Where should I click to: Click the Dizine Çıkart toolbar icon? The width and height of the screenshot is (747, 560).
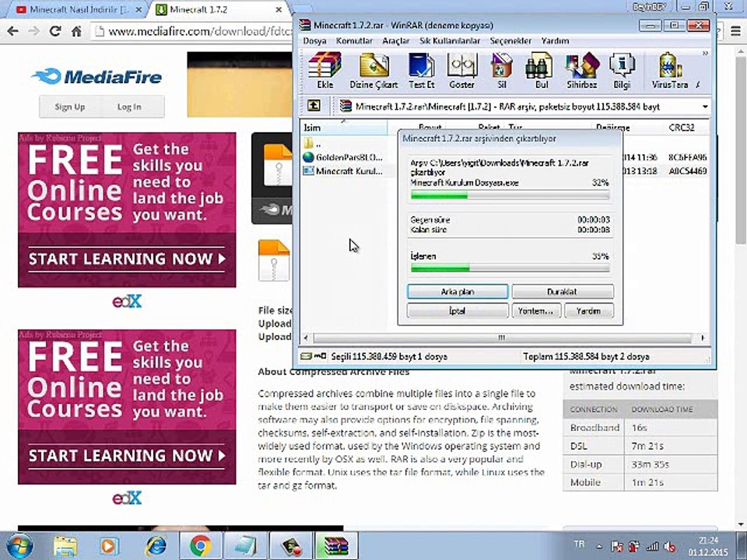pyautogui.click(x=374, y=71)
